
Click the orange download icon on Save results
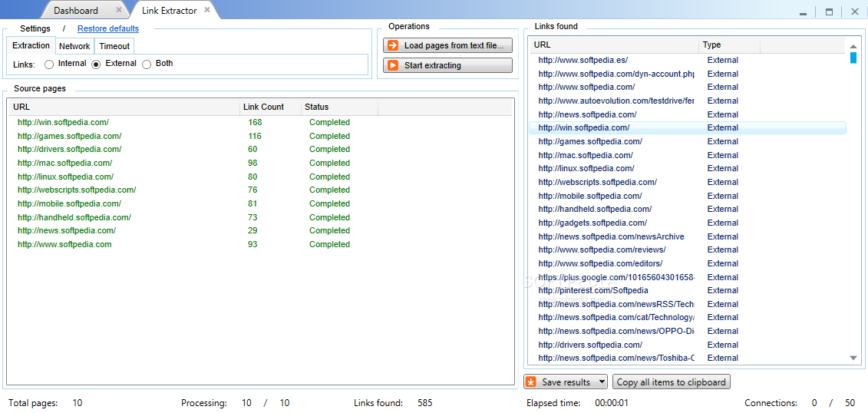531,382
